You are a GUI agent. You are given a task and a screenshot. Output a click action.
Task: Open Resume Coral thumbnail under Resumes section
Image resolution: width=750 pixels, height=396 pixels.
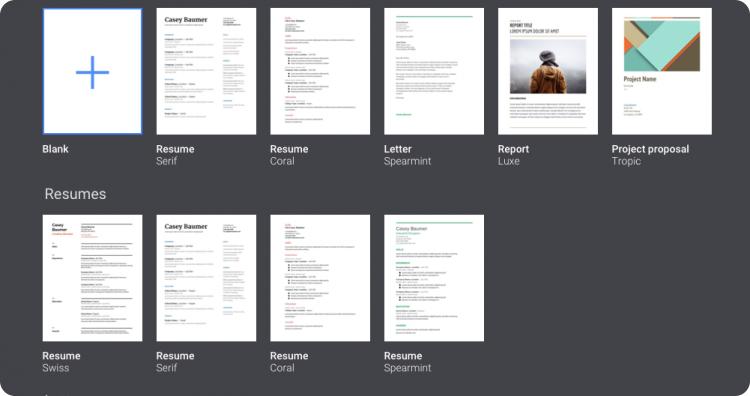(320, 278)
